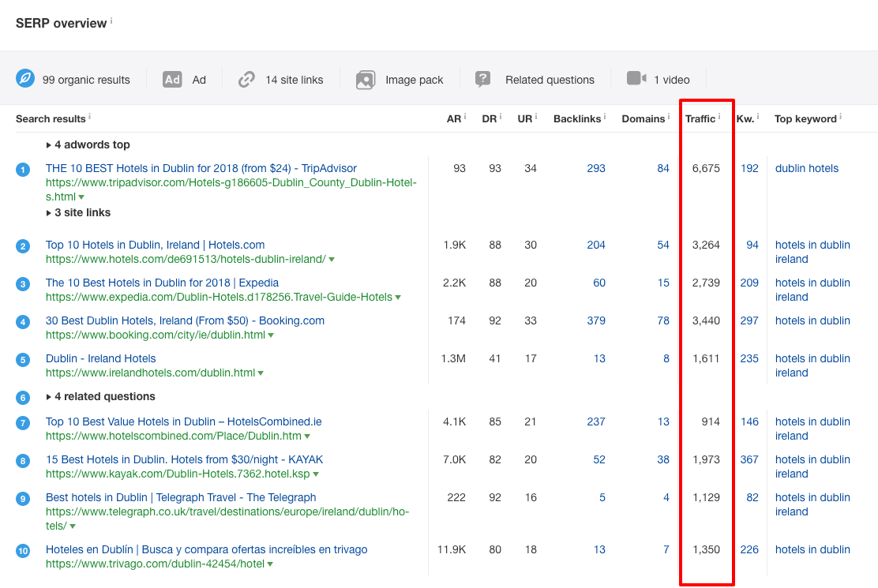Select the Ad filter label

(x=199, y=80)
